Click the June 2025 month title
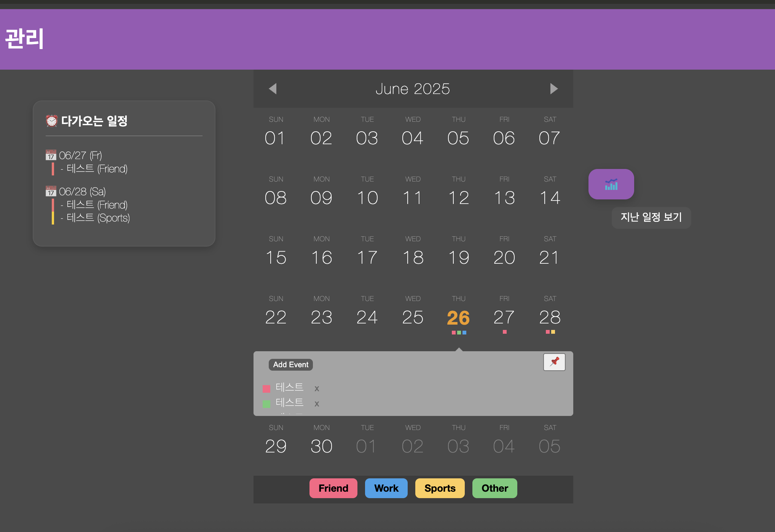This screenshot has width=775, height=532. click(413, 89)
